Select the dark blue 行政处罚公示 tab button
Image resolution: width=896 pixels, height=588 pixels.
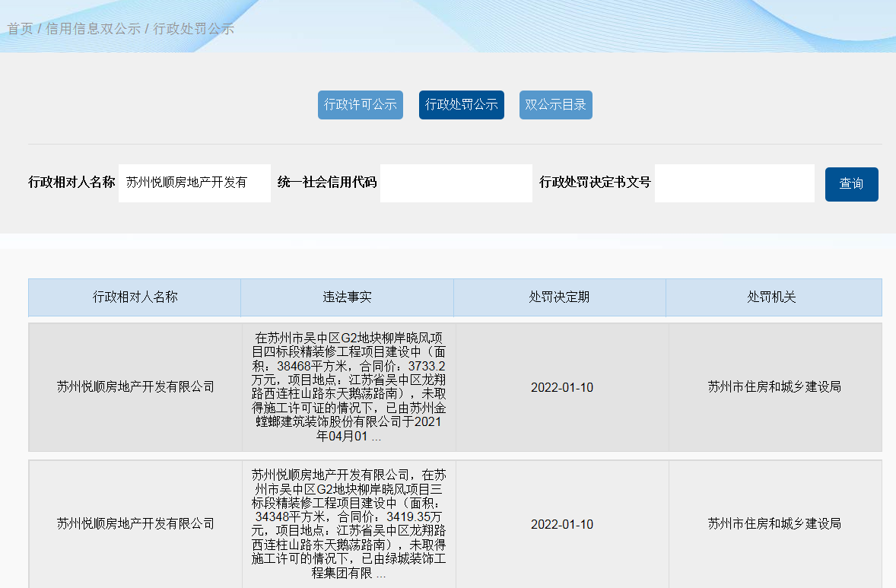click(x=461, y=105)
